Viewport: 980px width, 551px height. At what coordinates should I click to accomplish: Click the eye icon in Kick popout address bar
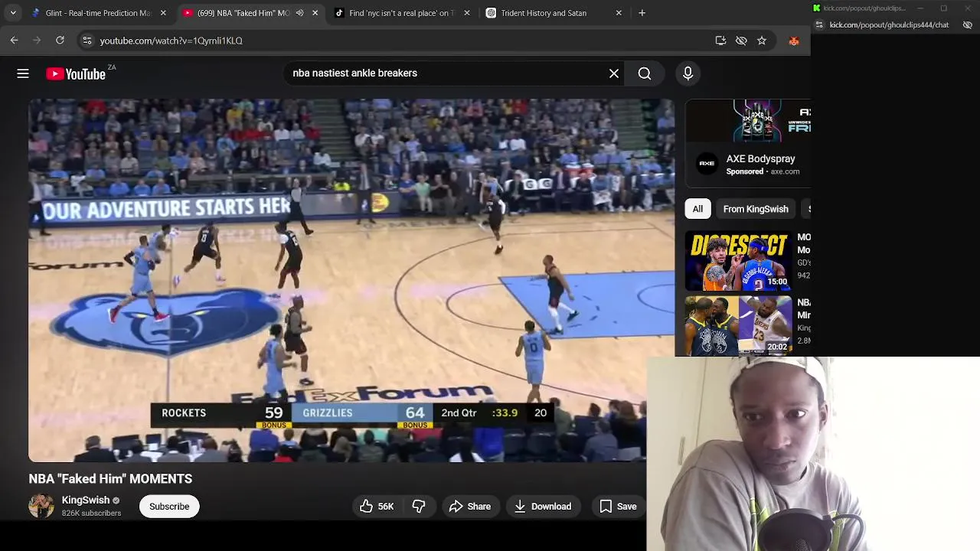pos(968,24)
